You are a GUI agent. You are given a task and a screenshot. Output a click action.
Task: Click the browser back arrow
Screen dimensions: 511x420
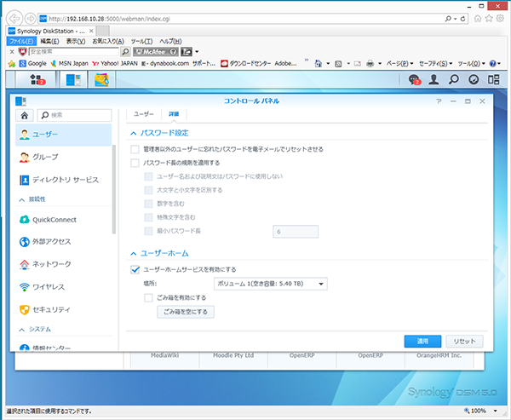[x=14, y=19]
